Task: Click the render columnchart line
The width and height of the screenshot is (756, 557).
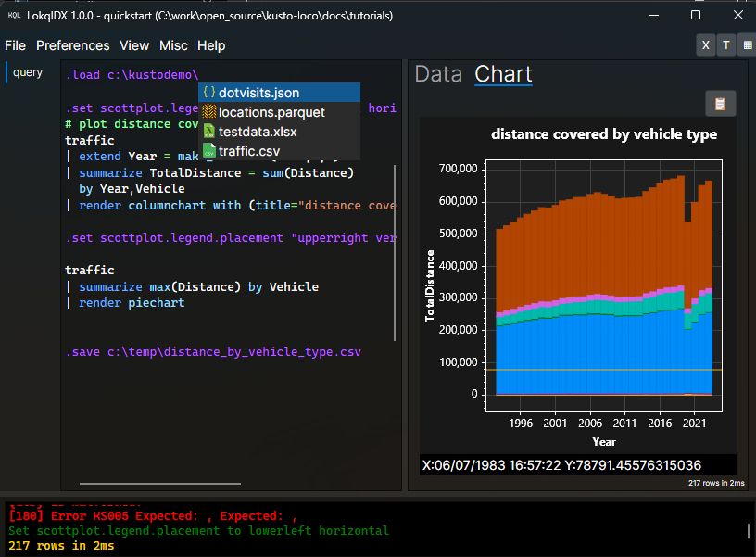Action: pyautogui.click(x=231, y=206)
